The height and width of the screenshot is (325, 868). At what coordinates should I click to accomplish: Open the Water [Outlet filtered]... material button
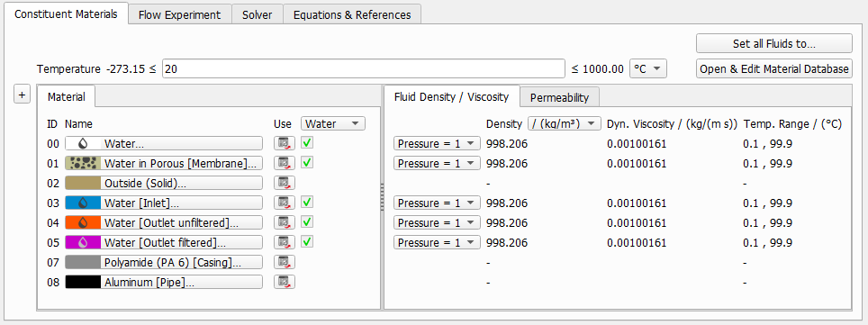[x=164, y=242]
